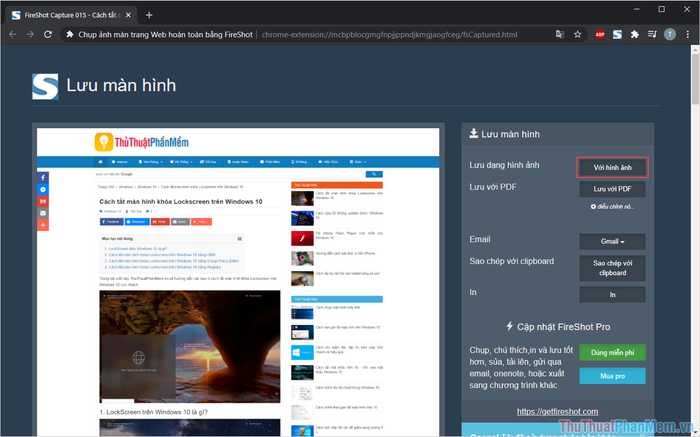Click the Cập nhật FireShot Pro heading
Screen dimensions: 700x437
tap(563, 327)
